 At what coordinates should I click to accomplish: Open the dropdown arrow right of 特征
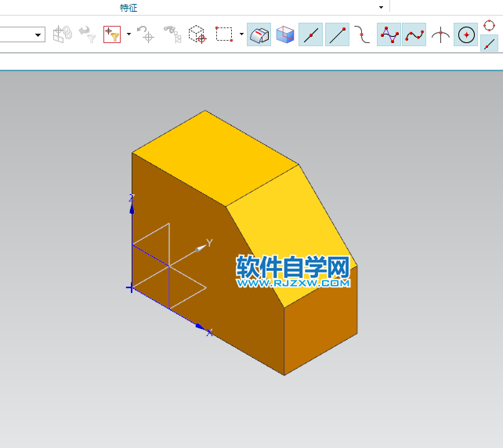(382, 7)
